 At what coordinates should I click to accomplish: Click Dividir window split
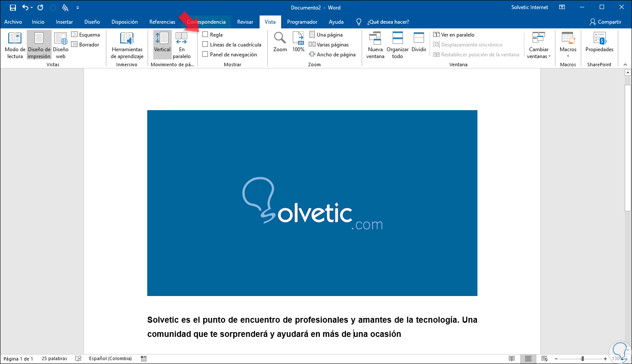pyautogui.click(x=419, y=42)
